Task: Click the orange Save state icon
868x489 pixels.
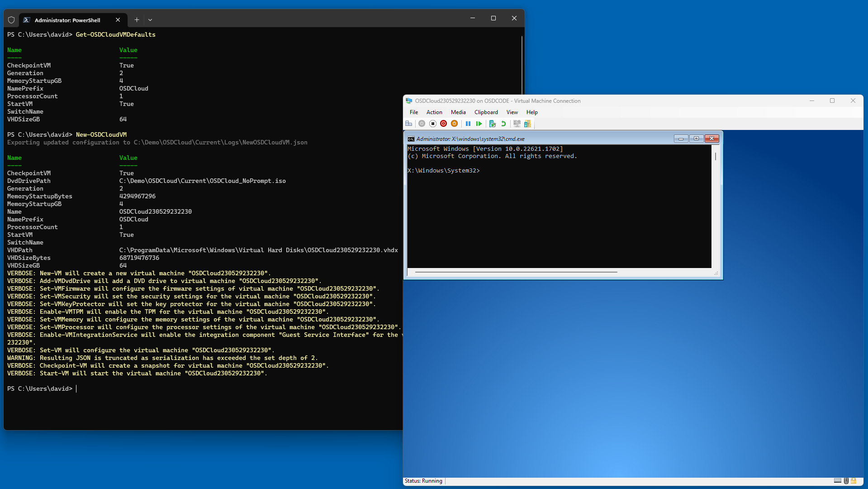Action: pyautogui.click(x=455, y=124)
